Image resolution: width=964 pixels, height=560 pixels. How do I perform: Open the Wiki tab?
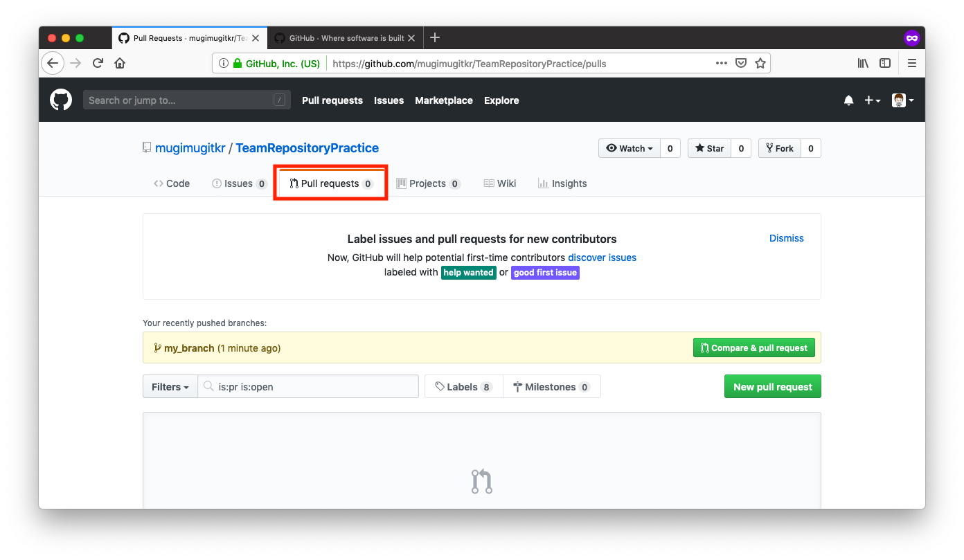pos(500,183)
